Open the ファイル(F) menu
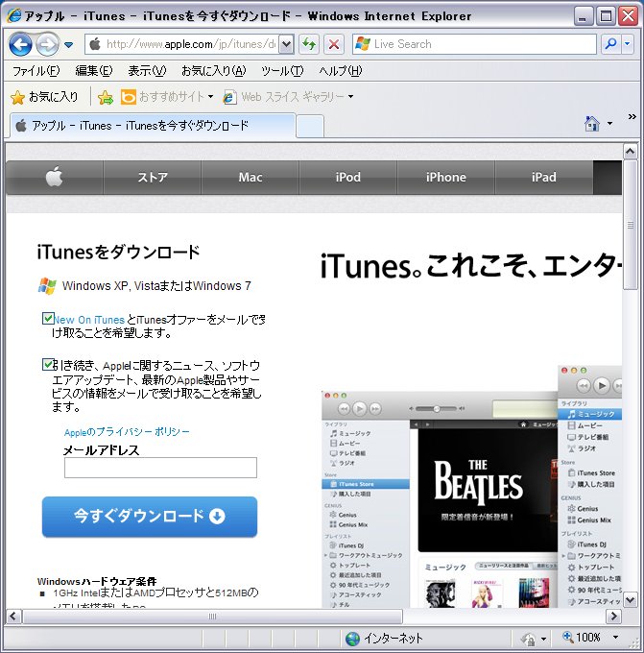 36,71
